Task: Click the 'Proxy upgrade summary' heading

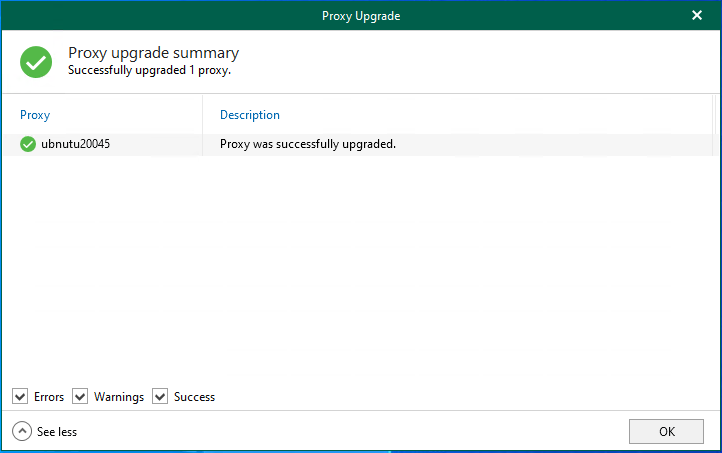Action: tap(153, 53)
